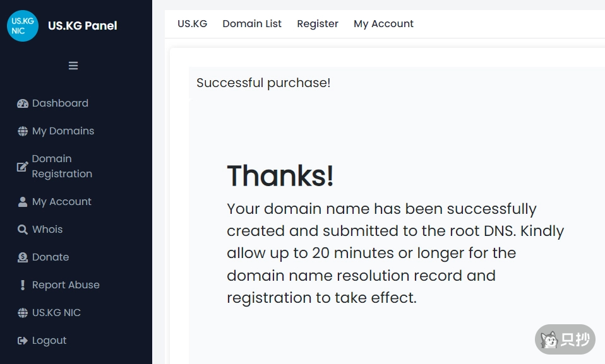Viewport: 605px width, 364px height.
Task: Click the Dashboard gauge icon
Action: (x=23, y=103)
